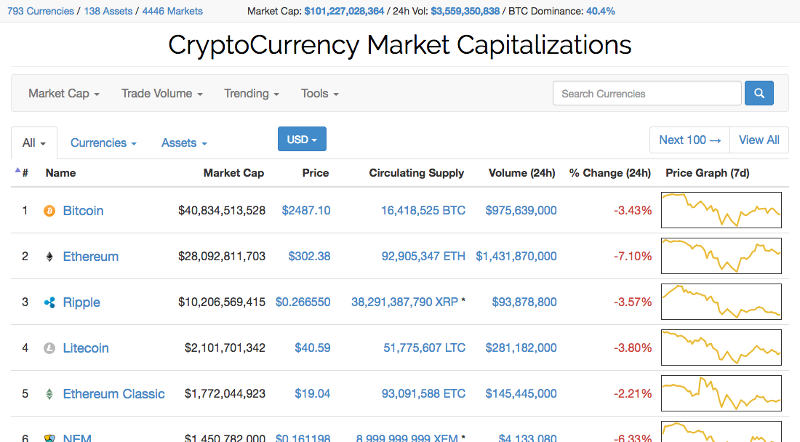Click Ethereum volume $1,431,870,000
This screenshot has height=442, width=800.
(x=516, y=256)
